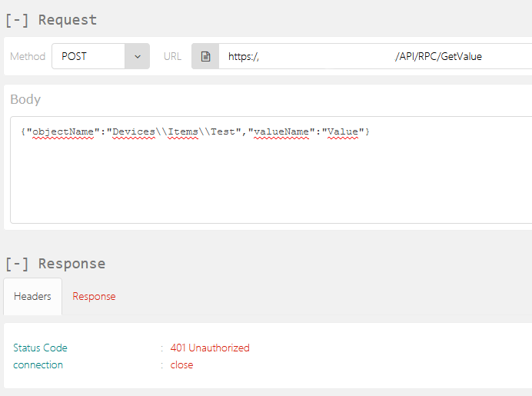Click the Status Code header name
Image resolution: width=532 pixels, height=396 pixels.
pyautogui.click(x=40, y=348)
